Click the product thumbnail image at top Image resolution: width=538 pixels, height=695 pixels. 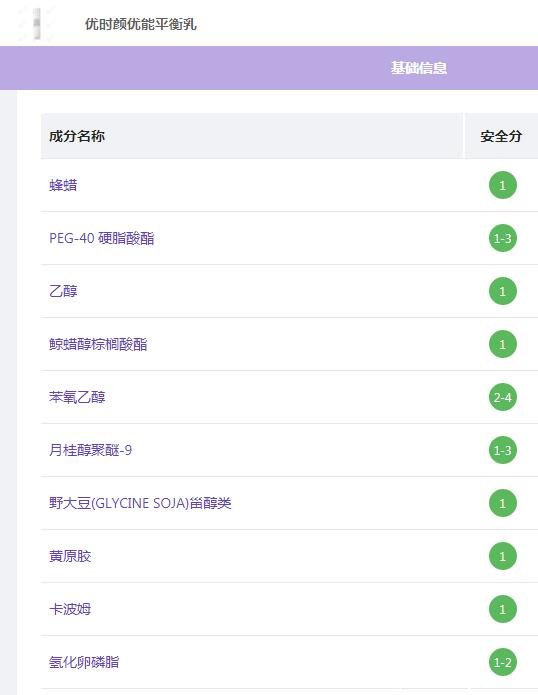pyautogui.click(x=37, y=23)
